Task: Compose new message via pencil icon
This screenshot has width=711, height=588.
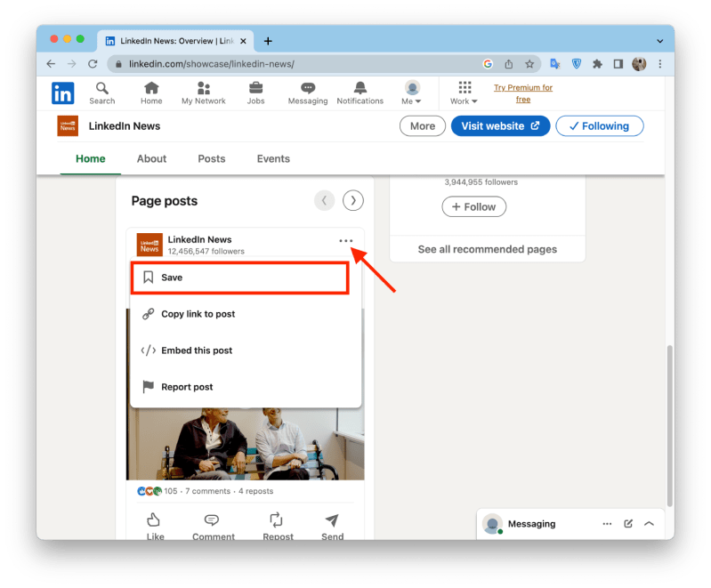Action: [x=628, y=524]
